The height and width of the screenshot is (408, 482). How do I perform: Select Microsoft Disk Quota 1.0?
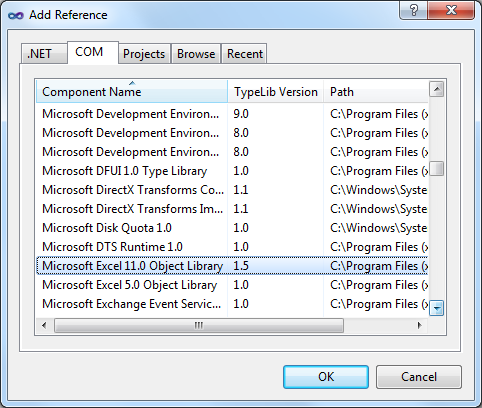(232, 228)
